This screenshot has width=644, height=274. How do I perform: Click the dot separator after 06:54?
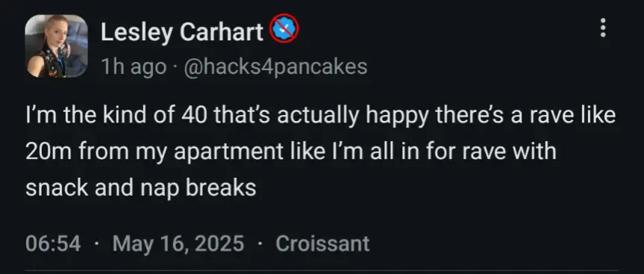click(x=96, y=243)
